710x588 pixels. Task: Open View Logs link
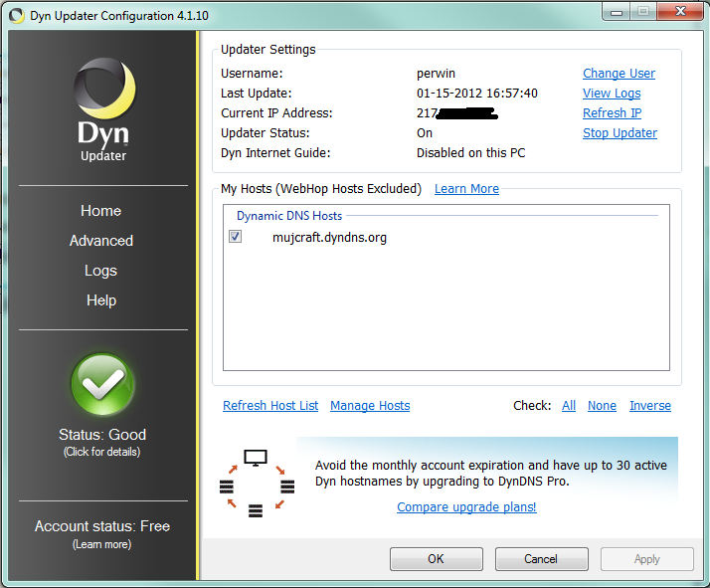tap(612, 94)
